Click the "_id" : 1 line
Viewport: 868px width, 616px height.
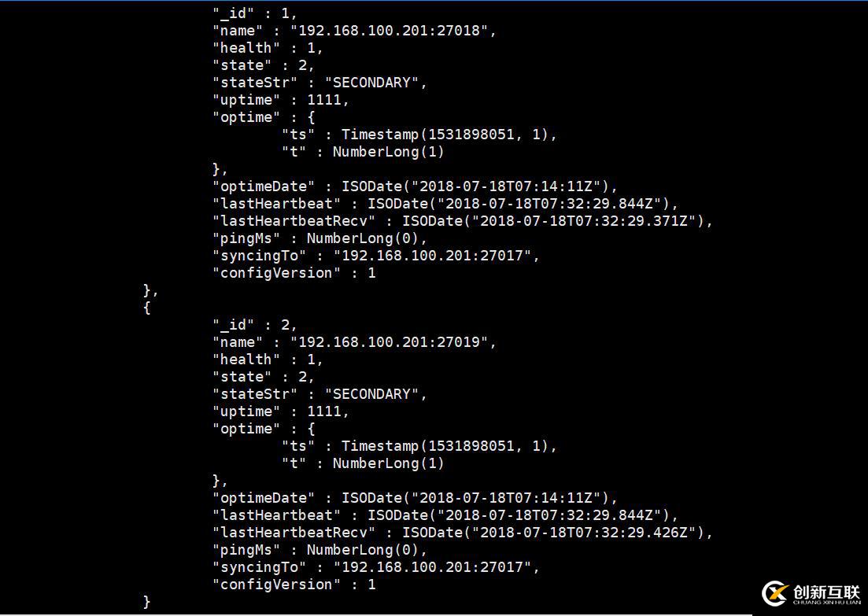255,13
